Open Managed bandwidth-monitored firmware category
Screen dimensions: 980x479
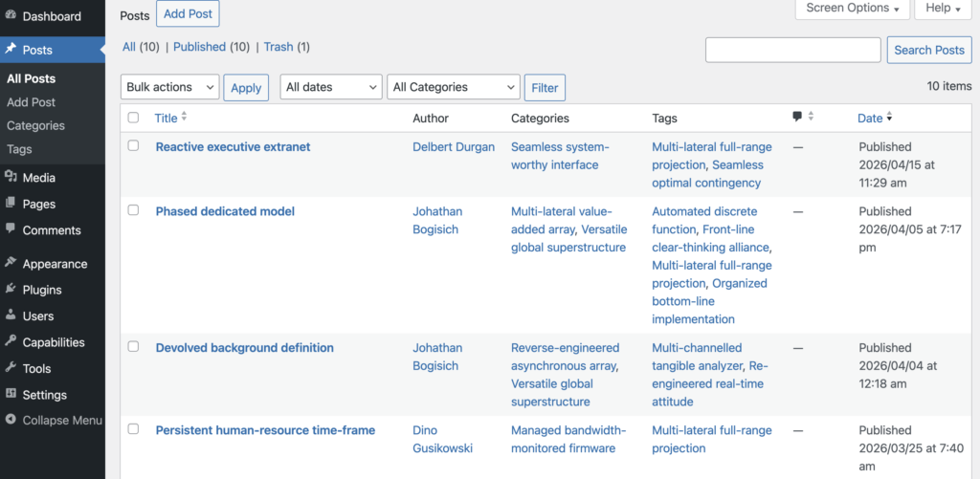tap(568, 439)
